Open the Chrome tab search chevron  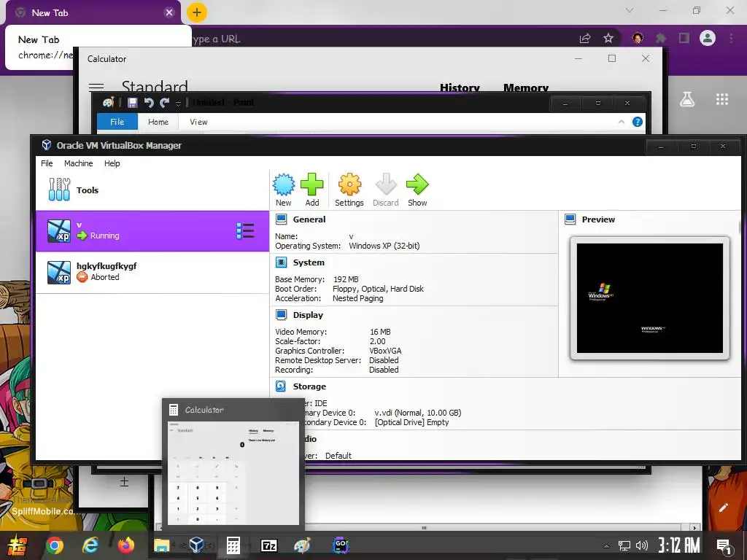pyautogui.click(x=630, y=10)
